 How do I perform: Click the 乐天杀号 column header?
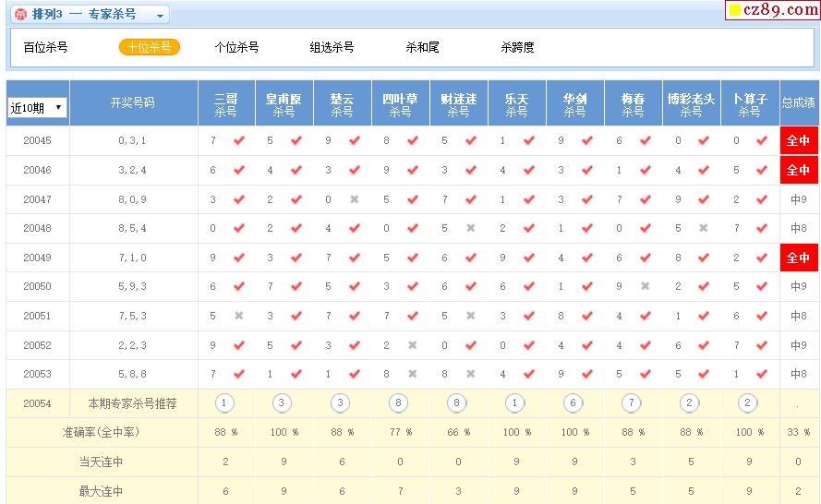pyautogui.click(x=517, y=103)
